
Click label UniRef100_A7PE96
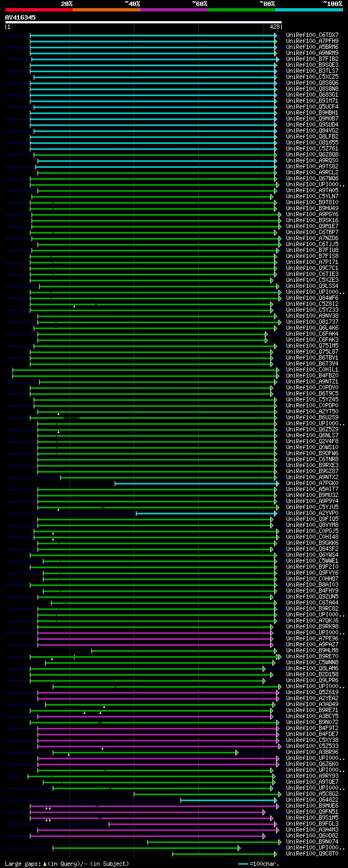pos(312,639)
